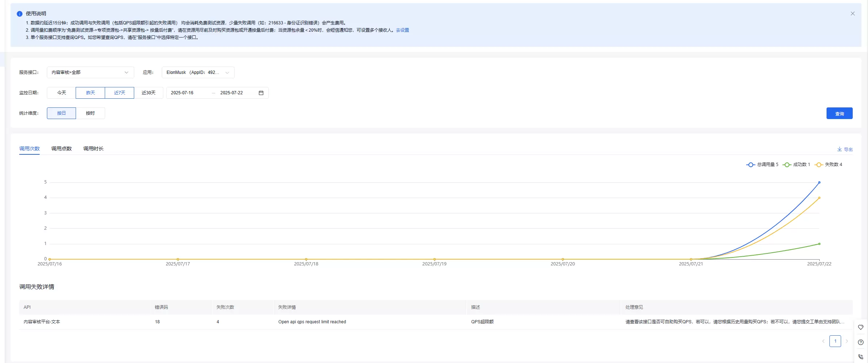Close the usage instructions banner
The height and width of the screenshot is (363, 868).
point(852,13)
